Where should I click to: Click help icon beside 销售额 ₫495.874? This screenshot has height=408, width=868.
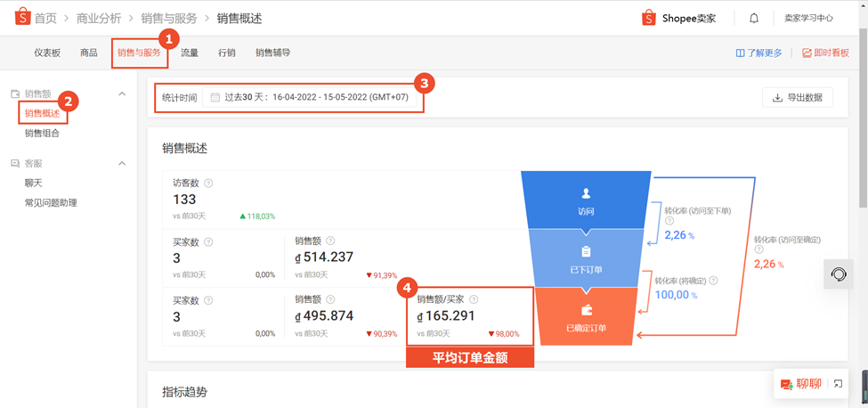(x=330, y=300)
